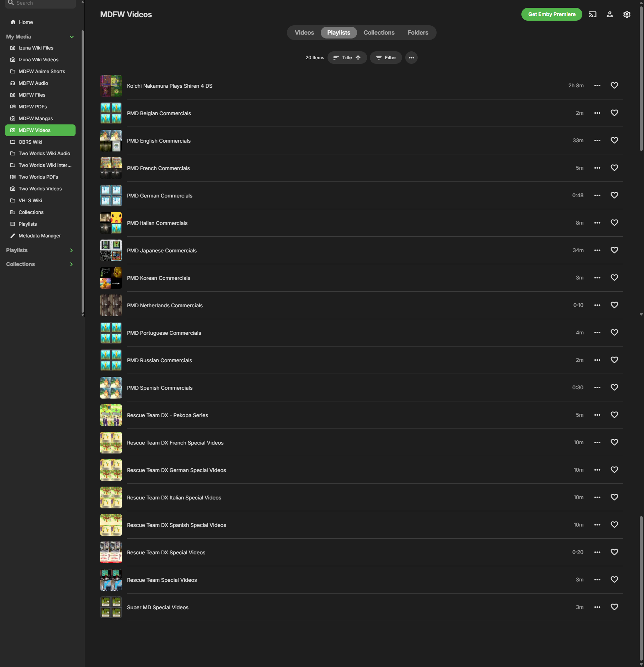The image size is (644, 667).
Task: Click the Get Emby Premiere button
Action: pyautogui.click(x=551, y=14)
